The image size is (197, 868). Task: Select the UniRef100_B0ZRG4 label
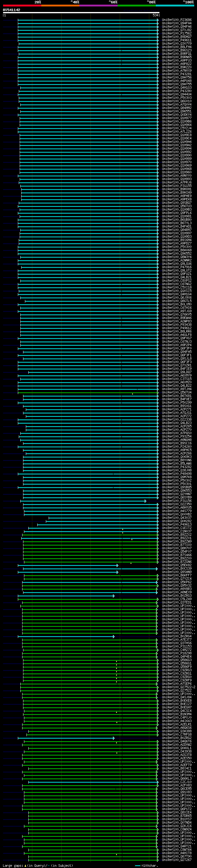tap(176, 636)
